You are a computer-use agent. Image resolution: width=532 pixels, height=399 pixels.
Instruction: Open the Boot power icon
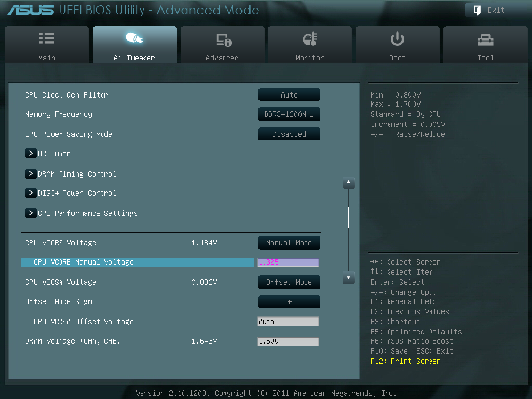(x=397, y=39)
